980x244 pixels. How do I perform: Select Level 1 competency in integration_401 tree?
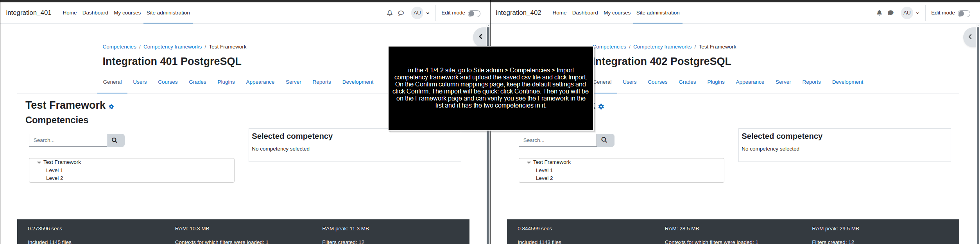point(54,170)
